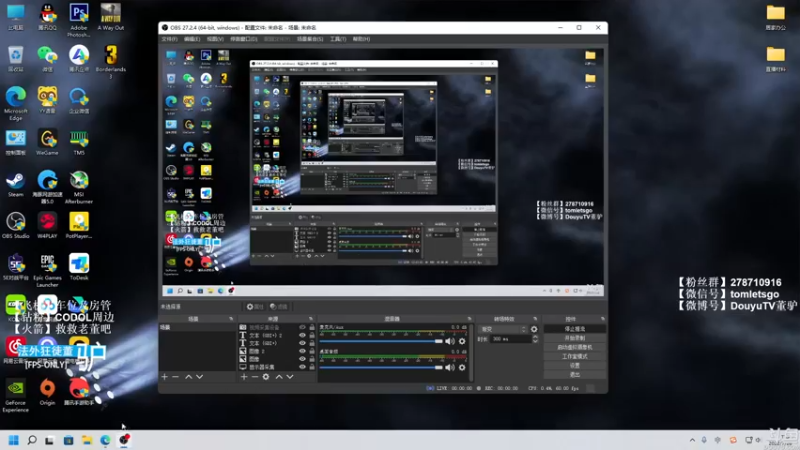This screenshot has height=450, width=800.
Task: Open the View menu in OBS
Action: [215, 39]
